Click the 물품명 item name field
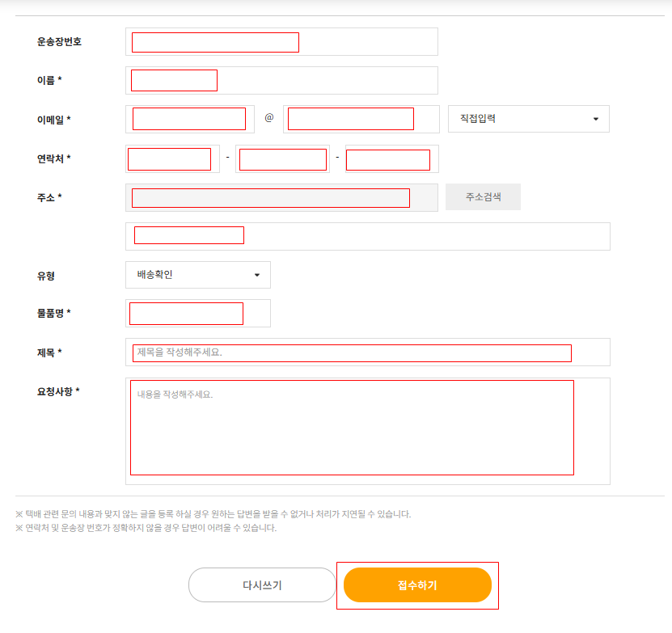Image resolution: width=672 pixels, height=633 pixels. coord(185,313)
